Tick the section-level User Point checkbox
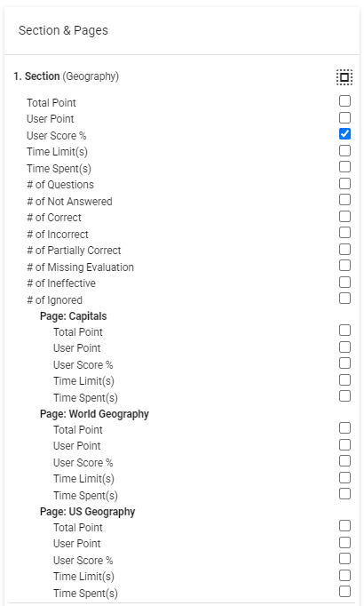The width and height of the screenshot is (364, 606). coord(344,117)
